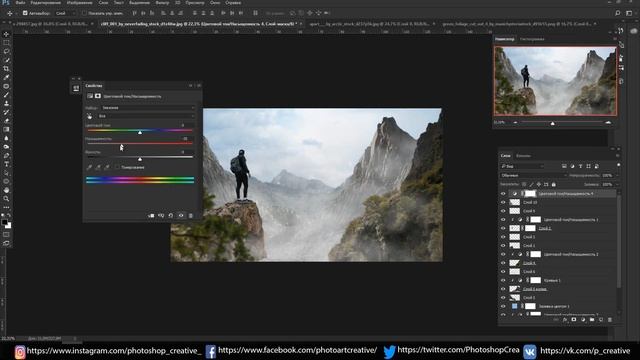Click the add layer style fx icon
The height and width of the screenshot is (360, 640).
565,320
